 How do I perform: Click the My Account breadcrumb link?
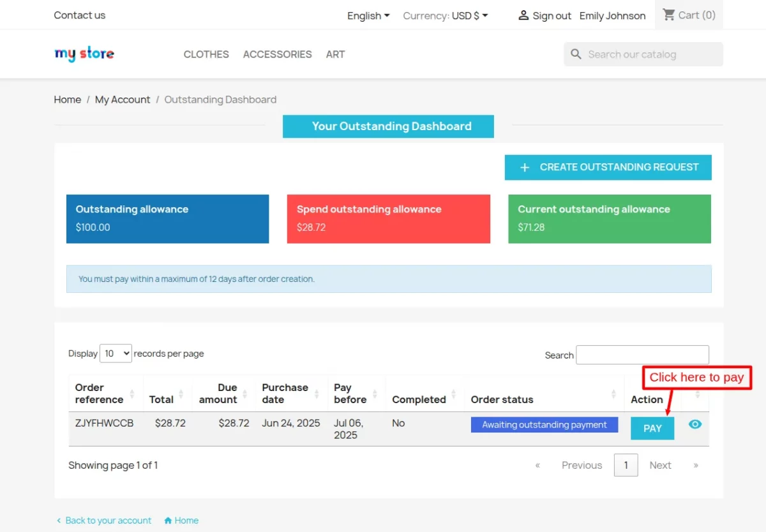pos(123,100)
